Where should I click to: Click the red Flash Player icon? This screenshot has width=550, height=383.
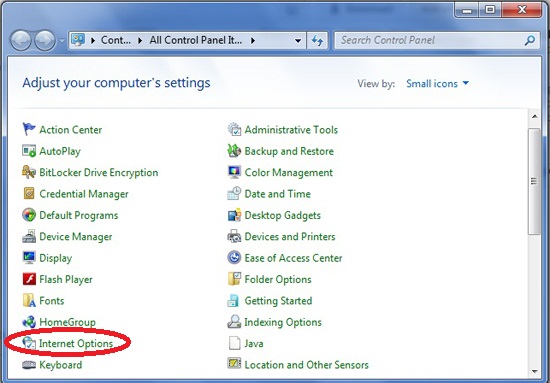[29, 279]
